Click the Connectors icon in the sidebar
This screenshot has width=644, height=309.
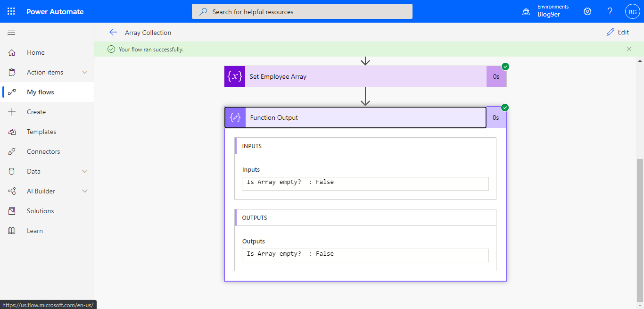pos(11,151)
